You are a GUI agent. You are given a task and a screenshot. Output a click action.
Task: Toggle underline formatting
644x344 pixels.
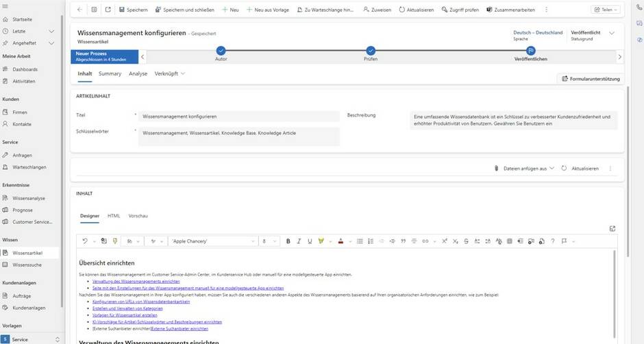[310, 241]
